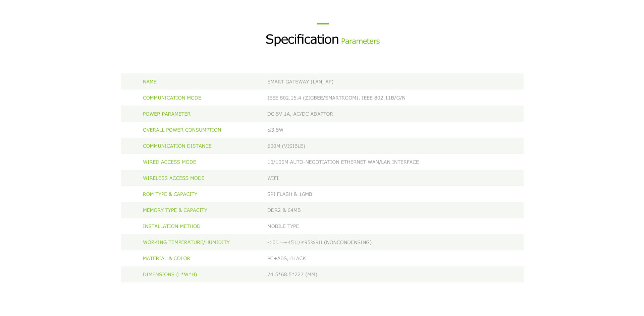Select the NAME row label
644x316 pixels.
pos(150,82)
